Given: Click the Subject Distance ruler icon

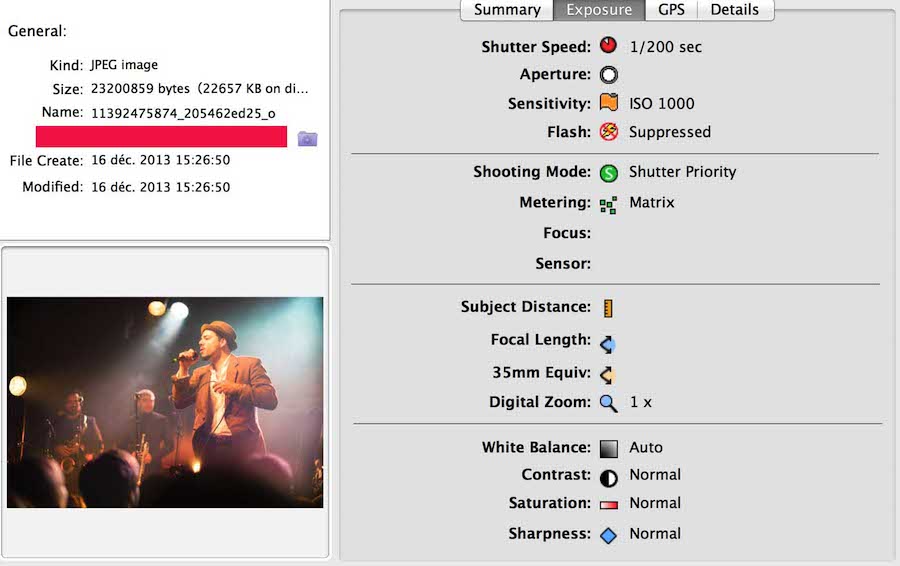Looking at the screenshot, I should pyautogui.click(x=608, y=308).
